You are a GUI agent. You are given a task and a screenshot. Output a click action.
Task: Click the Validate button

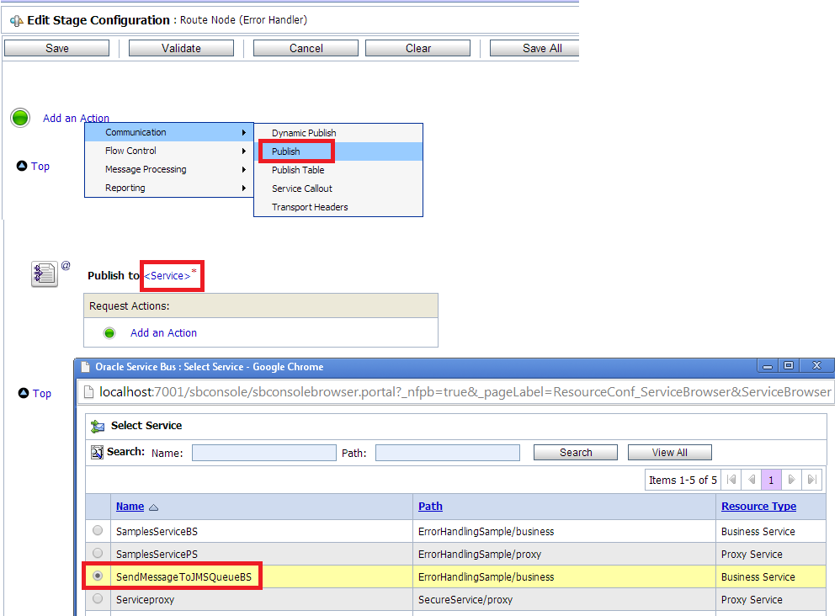pos(181,48)
